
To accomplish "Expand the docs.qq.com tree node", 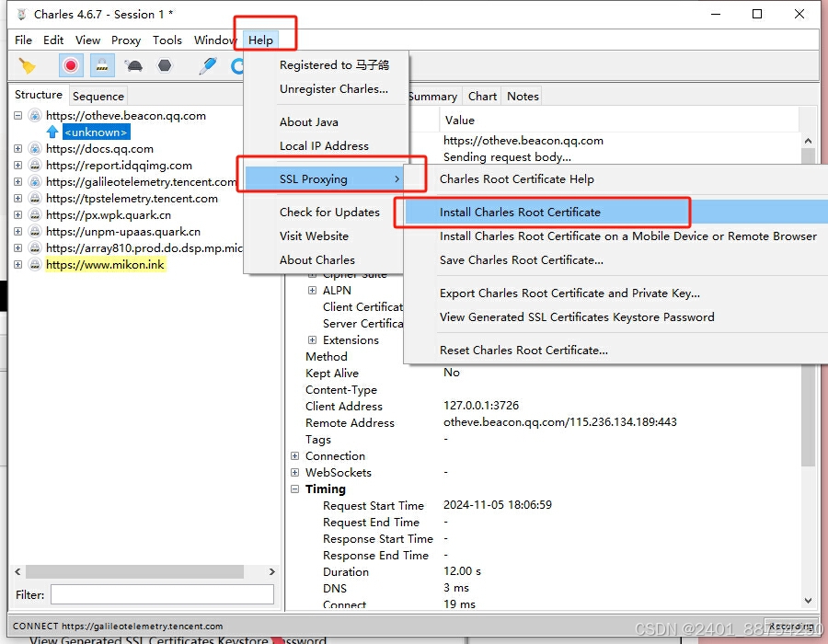I will (18, 149).
